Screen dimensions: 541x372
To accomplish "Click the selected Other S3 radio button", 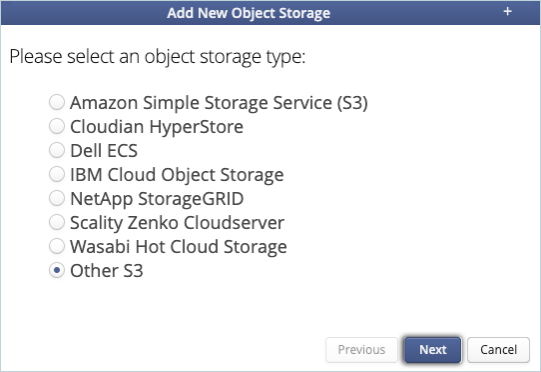I will click(x=57, y=270).
